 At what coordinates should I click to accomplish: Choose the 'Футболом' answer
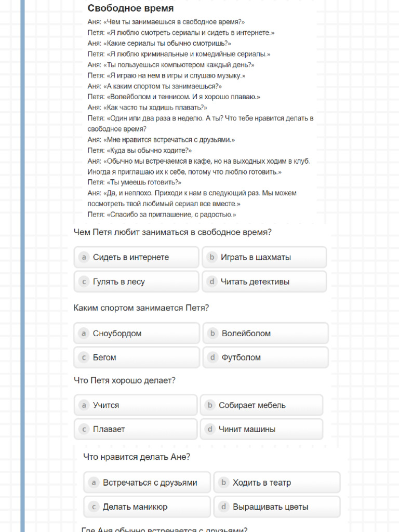[265, 357]
